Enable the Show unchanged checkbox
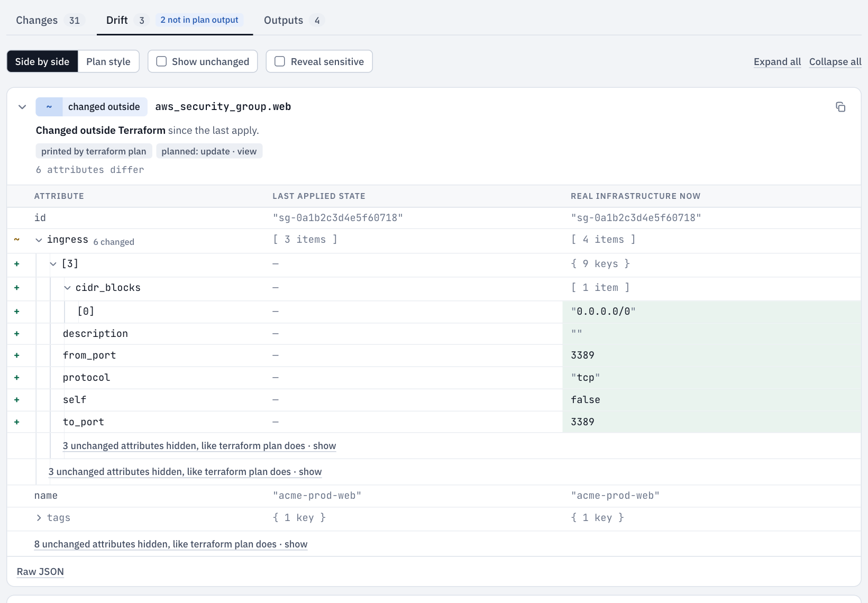Viewport: 868px width, 603px height. point(162,61)
